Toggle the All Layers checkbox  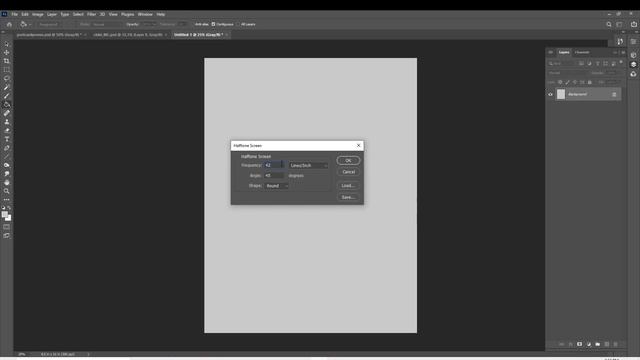[238, 24]
